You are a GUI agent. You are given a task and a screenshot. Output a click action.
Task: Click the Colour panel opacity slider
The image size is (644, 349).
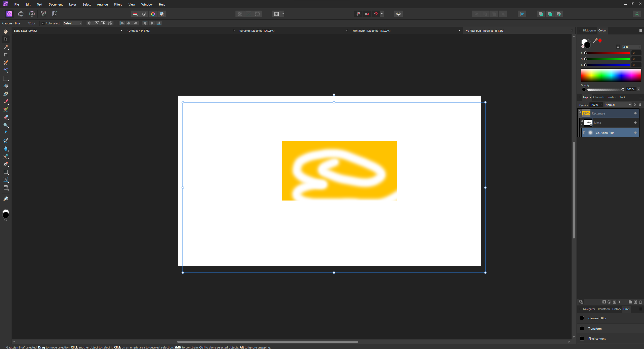606,90
